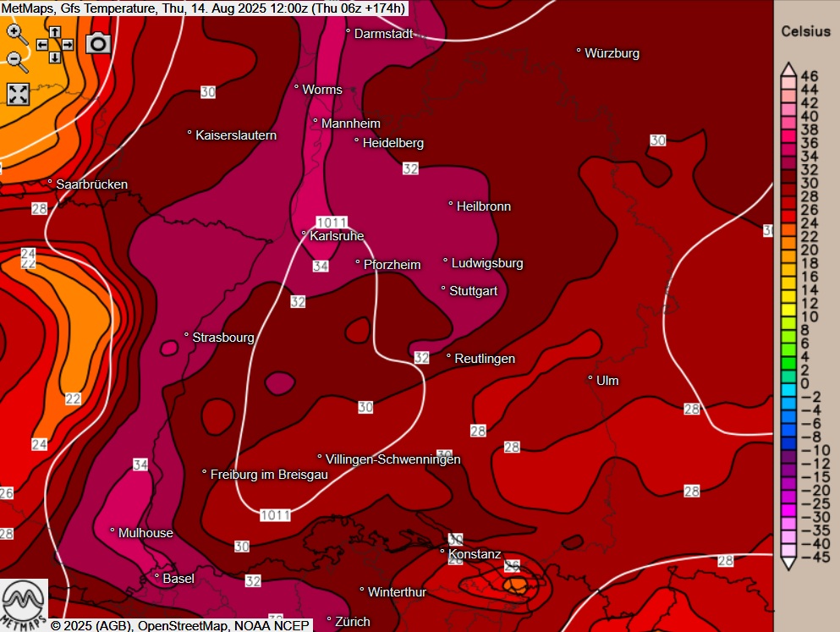
Task: Pan the map left with arrow
Action: coord(42,45)
